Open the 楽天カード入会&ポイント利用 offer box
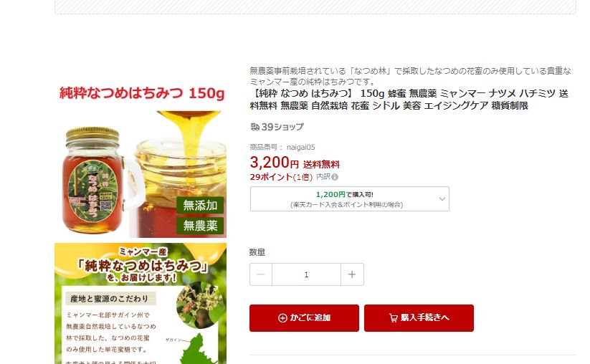The image size is (590, 364). [350, 199]
